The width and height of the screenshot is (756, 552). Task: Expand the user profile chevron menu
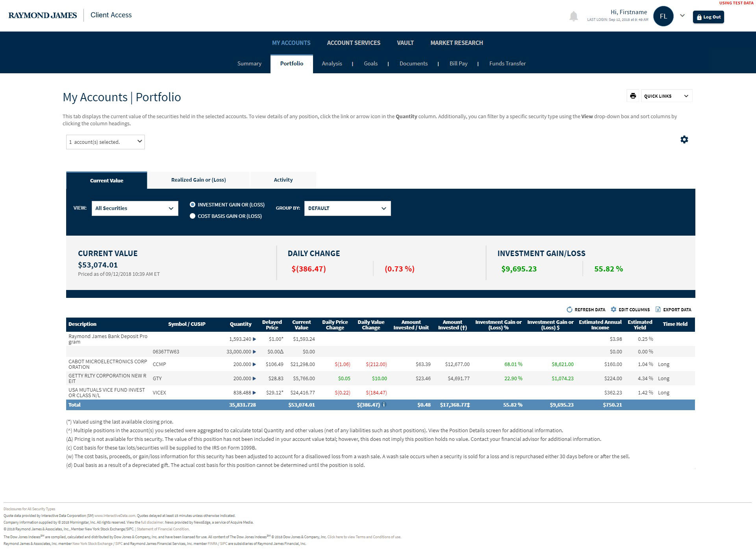[x=682, y=16]
